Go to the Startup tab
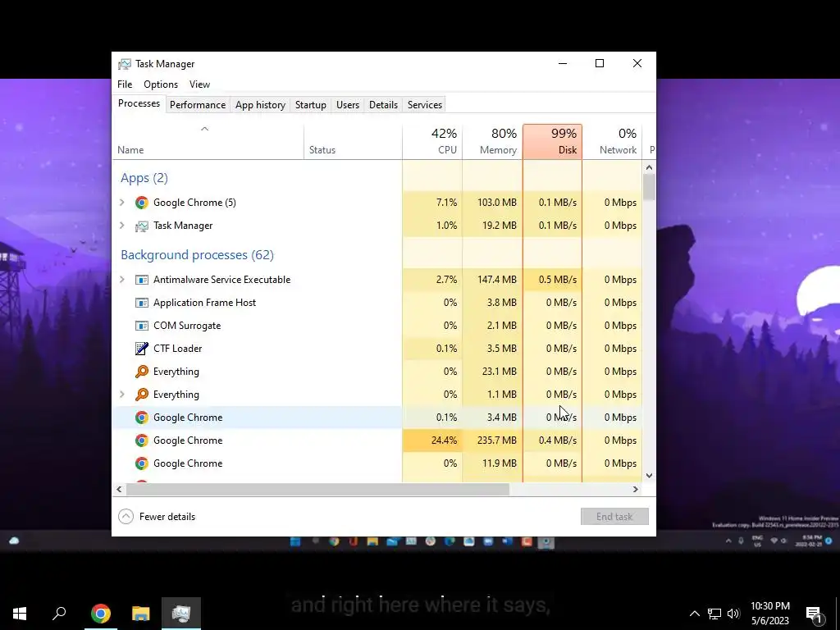Screen dimensions: 840x630 point(311,105)
